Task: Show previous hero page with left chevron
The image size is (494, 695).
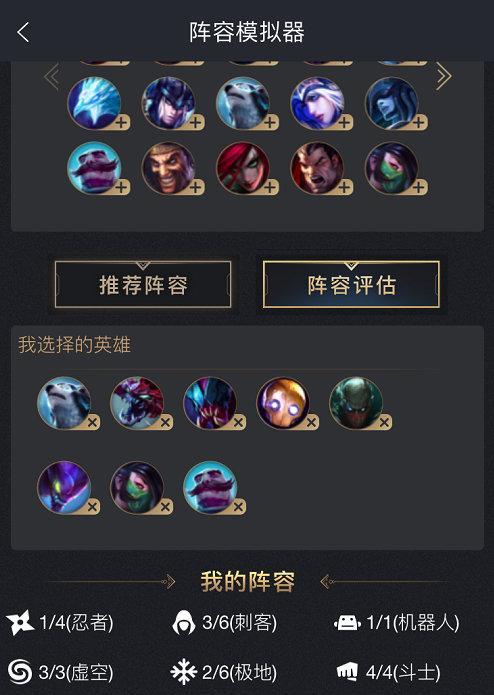Action: (x=52, y=76)
